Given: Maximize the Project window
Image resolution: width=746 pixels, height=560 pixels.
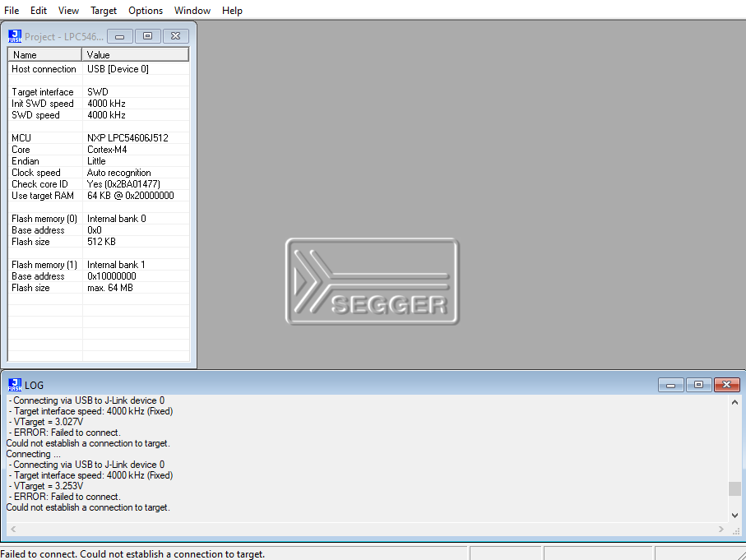Looking at the screenshot, I should point(147,36).
